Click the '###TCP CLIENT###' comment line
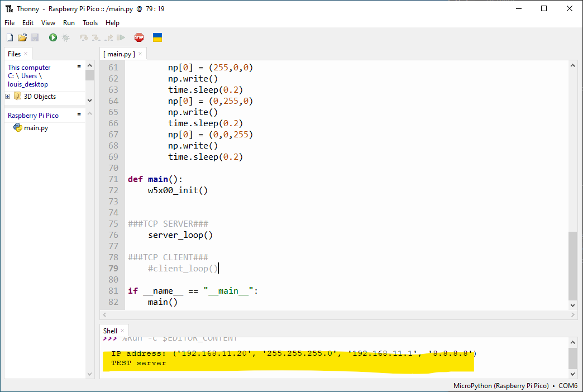This screenshot has width=583, height=392. (168, 257)
